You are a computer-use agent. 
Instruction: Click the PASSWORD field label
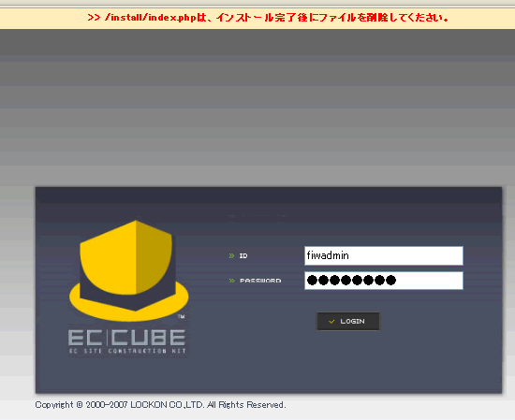click(x=260, y=281)
